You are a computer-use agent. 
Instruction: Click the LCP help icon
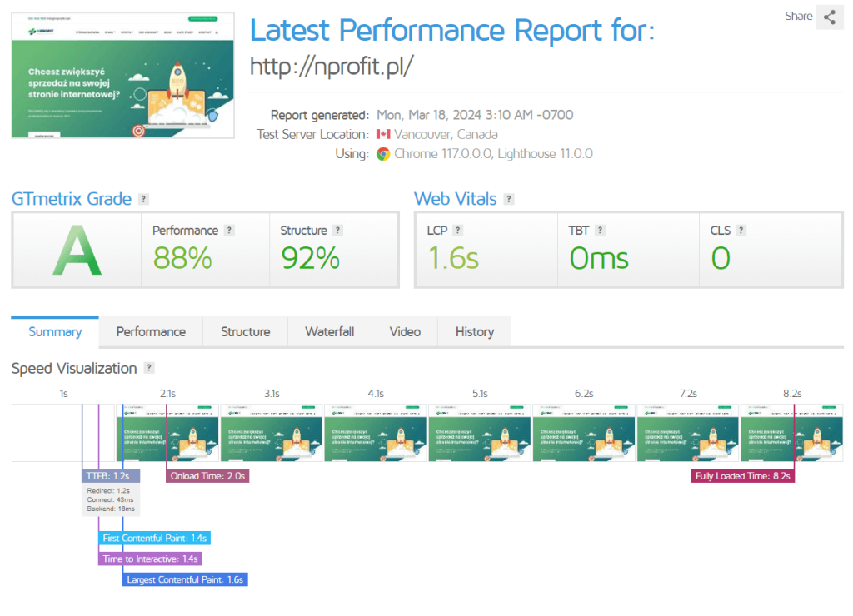coord(457,231)
